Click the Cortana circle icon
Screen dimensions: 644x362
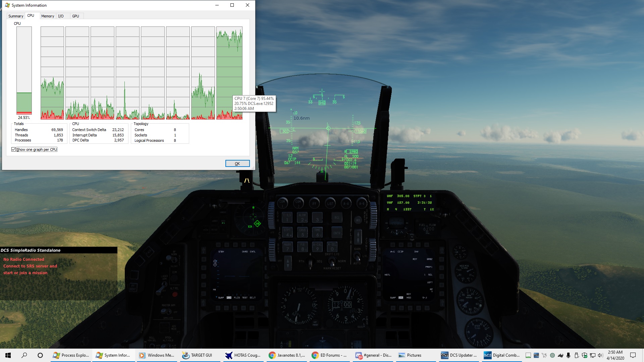[40, 355]
